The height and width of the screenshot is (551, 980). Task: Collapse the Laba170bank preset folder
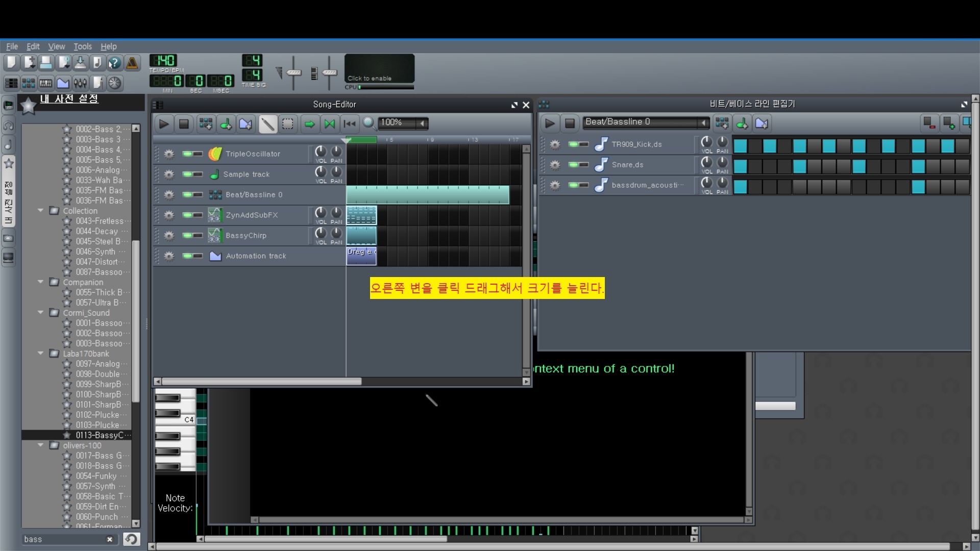(40, 353)
